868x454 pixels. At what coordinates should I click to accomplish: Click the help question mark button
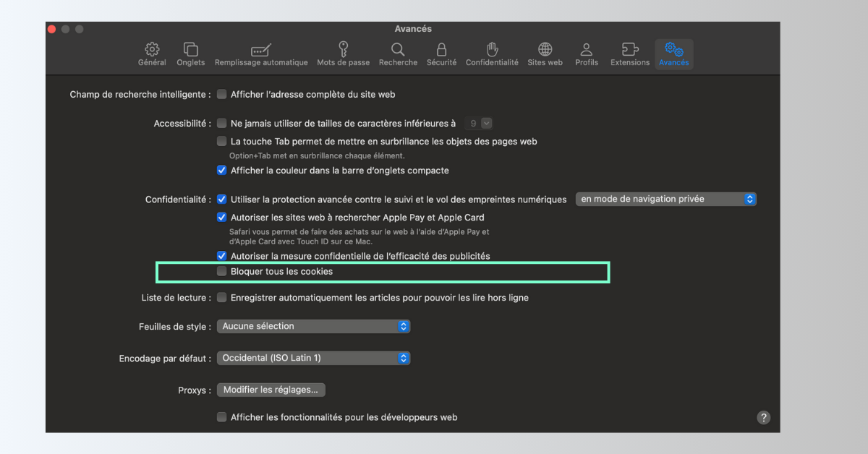point(763,417)
